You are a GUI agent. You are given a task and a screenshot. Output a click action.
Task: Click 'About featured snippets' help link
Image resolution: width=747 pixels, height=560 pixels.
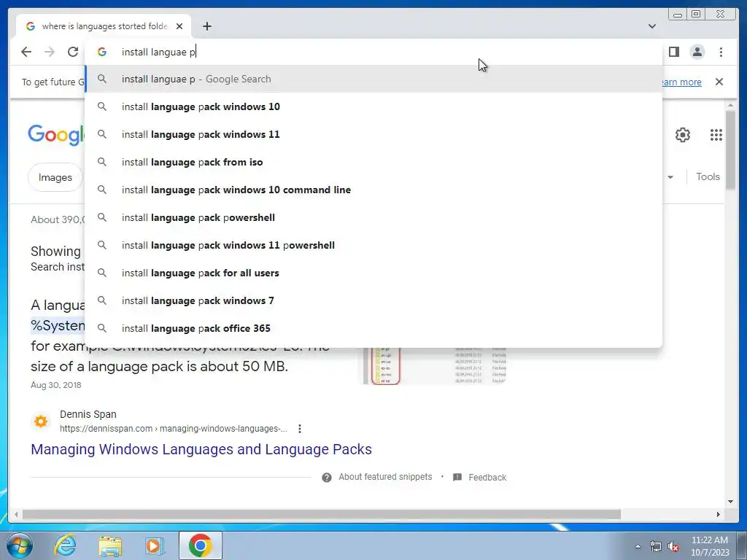[385, 477]
